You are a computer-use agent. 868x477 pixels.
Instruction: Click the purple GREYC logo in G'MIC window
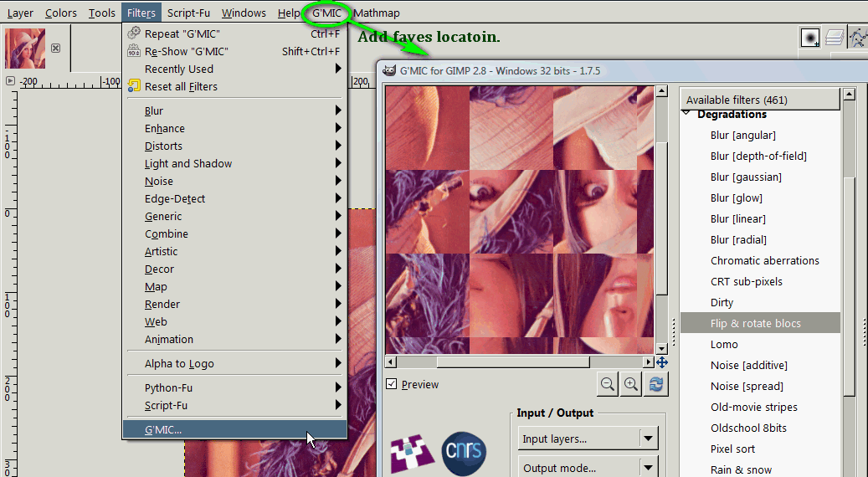412,454
